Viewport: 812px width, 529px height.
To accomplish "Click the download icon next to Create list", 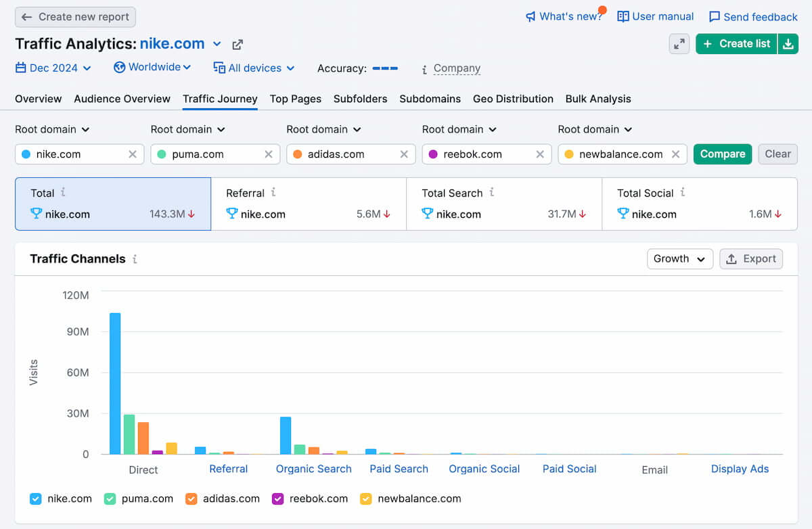I will tap(788, 44).
